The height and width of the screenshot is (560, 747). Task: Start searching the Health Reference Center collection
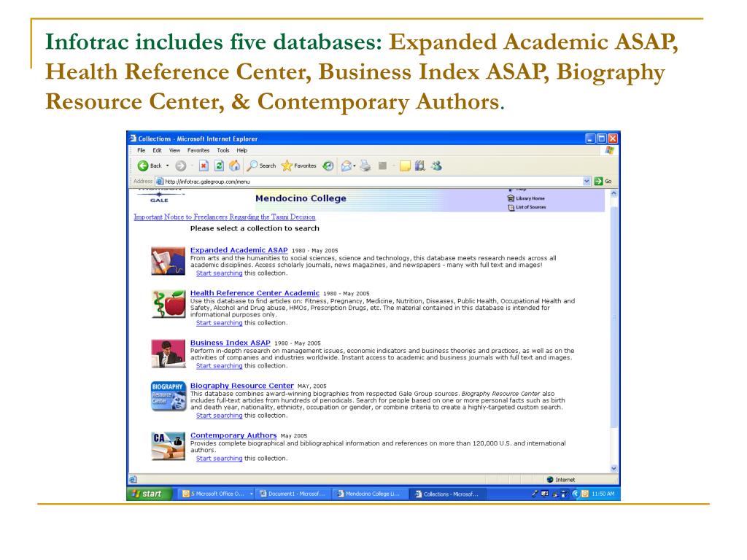[x=219, y=323]
